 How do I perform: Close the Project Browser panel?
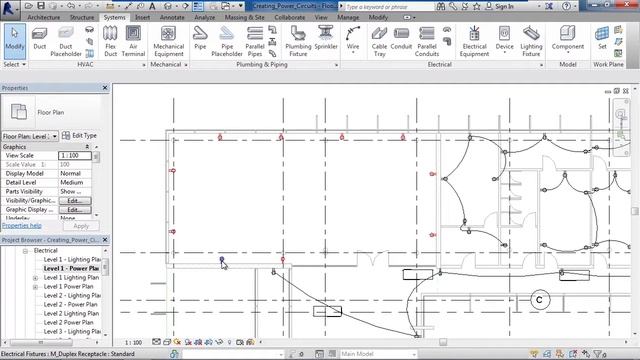click(x=105, y=240)
